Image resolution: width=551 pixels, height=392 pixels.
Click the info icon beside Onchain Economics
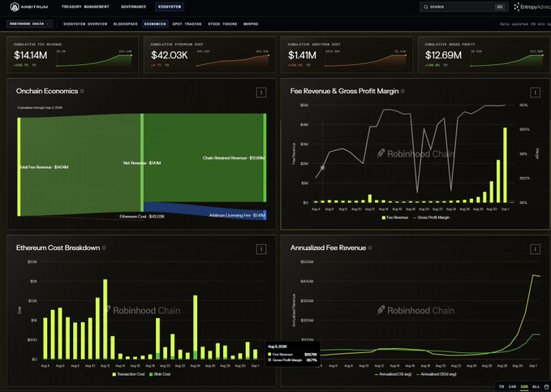pyautogui.click(x=82, y=91)
